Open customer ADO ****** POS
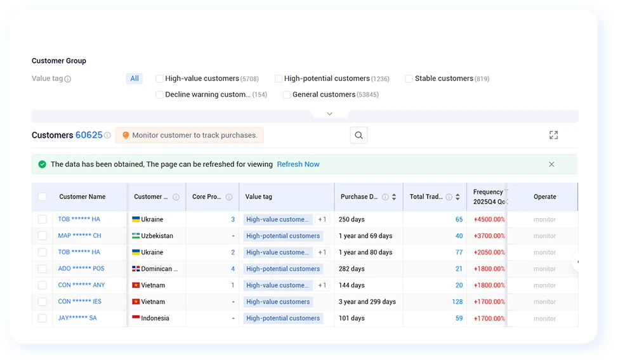618x364 pixels. [x=81, y=269]
